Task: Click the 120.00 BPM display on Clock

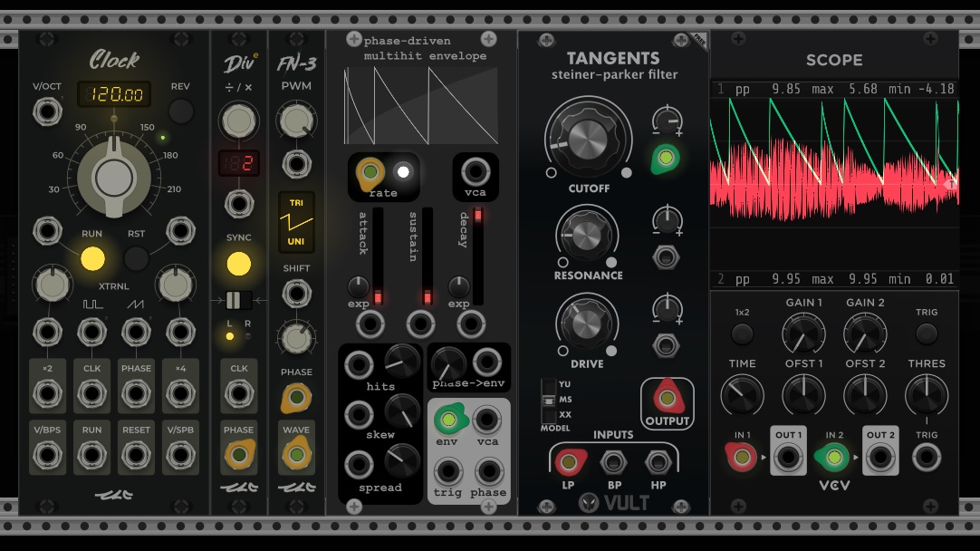Action: click(x=114, y=94)
